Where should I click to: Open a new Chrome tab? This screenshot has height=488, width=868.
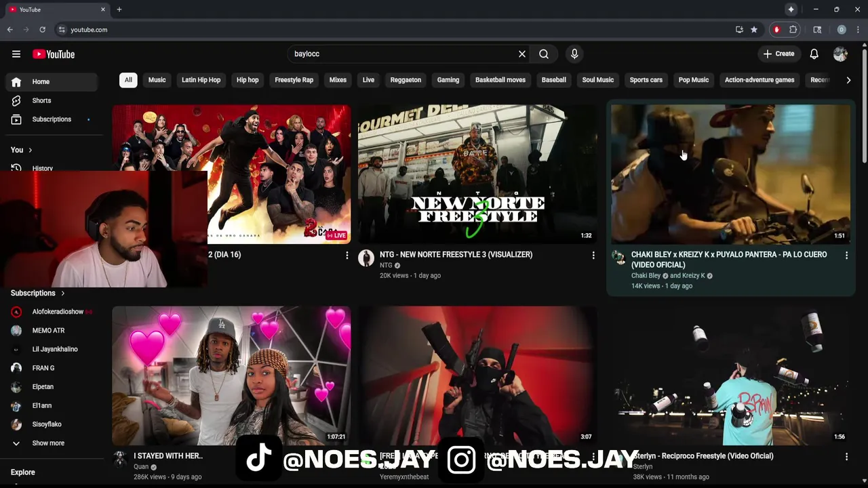click(119, 9)
